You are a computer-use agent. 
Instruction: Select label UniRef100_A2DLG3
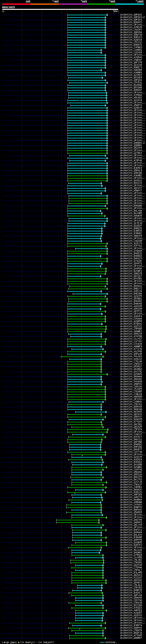131,359
